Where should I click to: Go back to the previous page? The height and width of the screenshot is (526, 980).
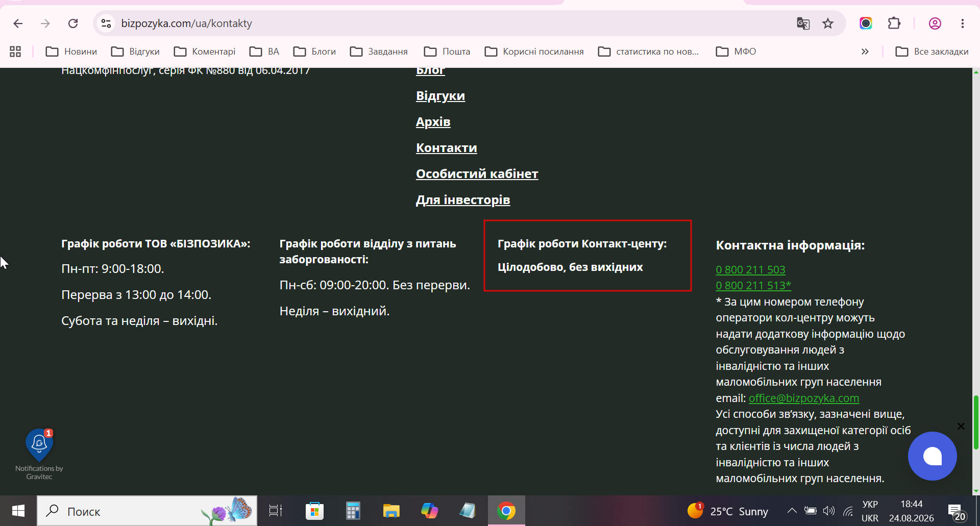tap(18, 23)
